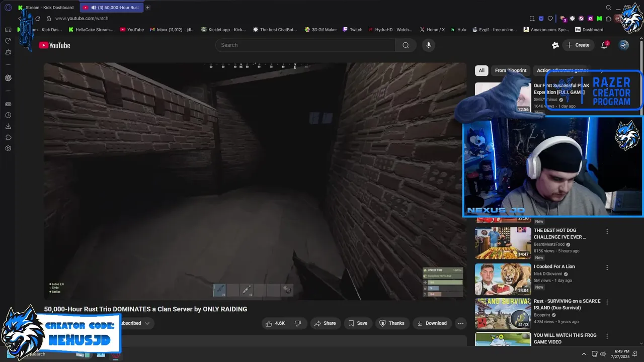Open the Home / X bookmark
The image size is (644, 362).
tap(432, 30)
